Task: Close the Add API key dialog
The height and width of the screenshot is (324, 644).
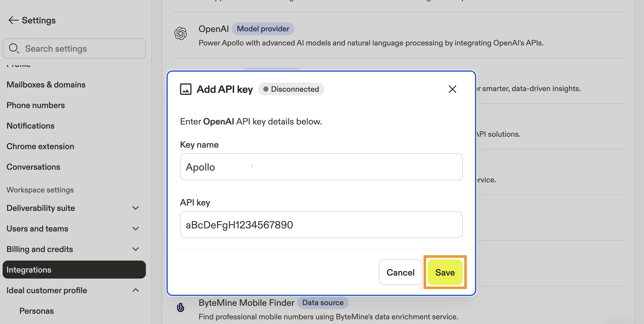Action: [452, 89]
